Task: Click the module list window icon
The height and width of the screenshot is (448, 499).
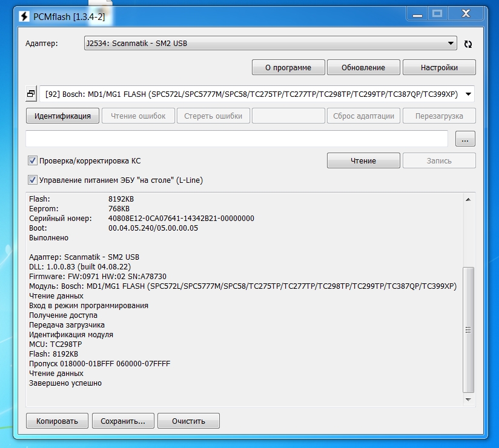Action: [31, 94]
